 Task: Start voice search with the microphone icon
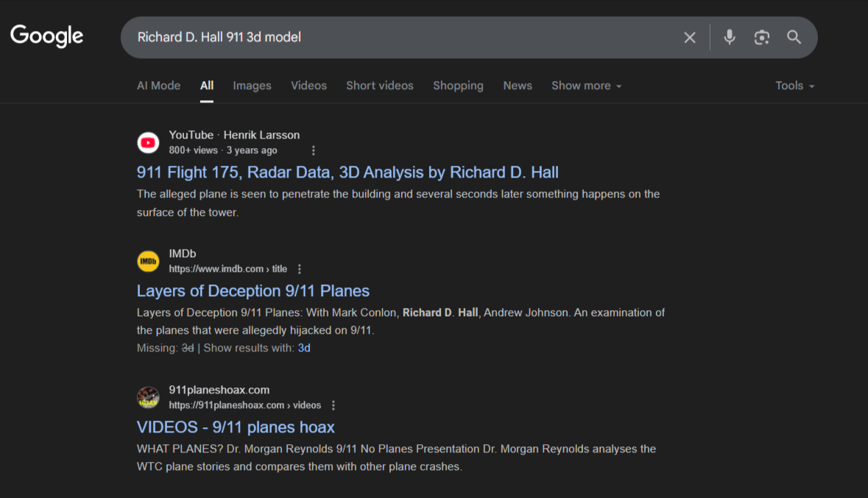(729, 37)
